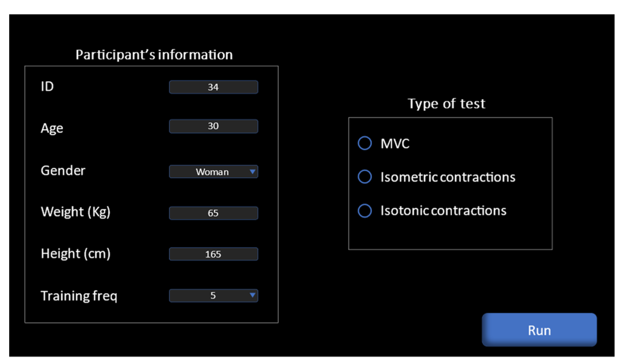Image resolution: width=624 pixels, height=364 pixels.
Task: Click the Type of test heading
Action: pyautogui.click(x=446, y=104)
